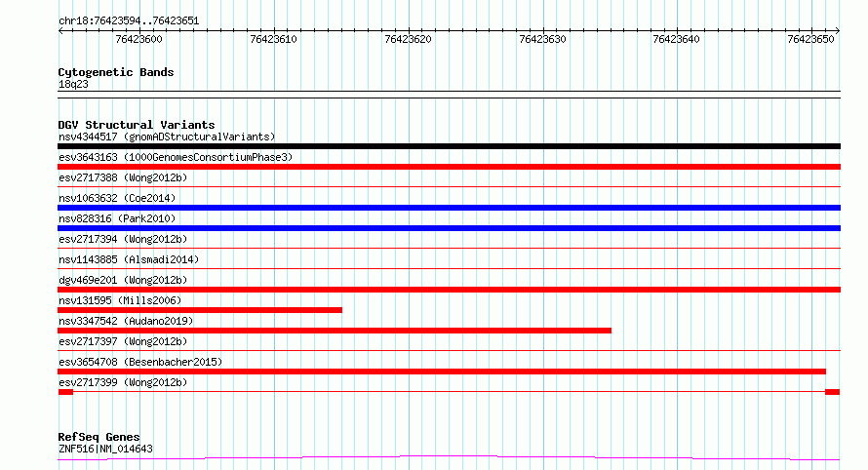868x470 pixels.
Task: Open the RefSeq Genes track heading
Action: pyautogui.click(x=99, y=437)
